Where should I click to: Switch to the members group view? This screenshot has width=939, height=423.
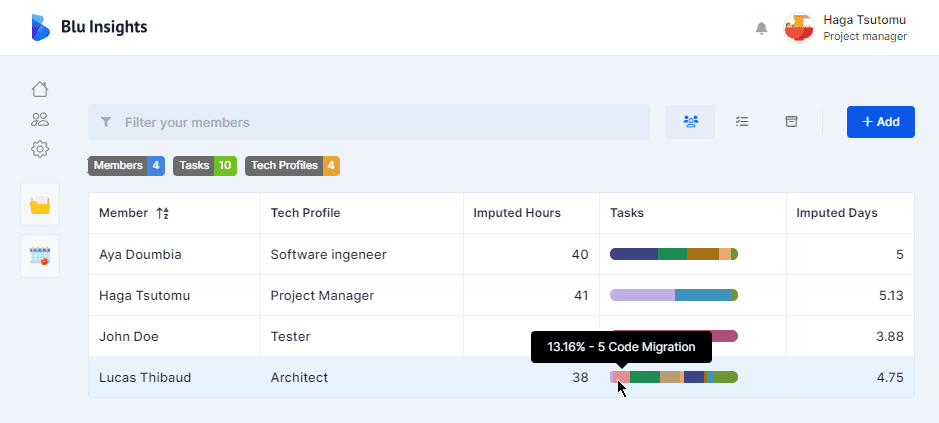coord(690,122)
